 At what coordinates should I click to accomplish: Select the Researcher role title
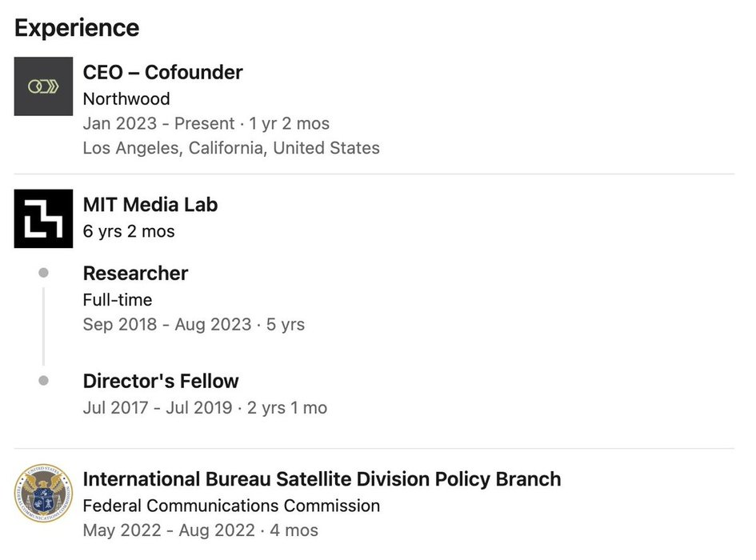click(x=135, y=274)
